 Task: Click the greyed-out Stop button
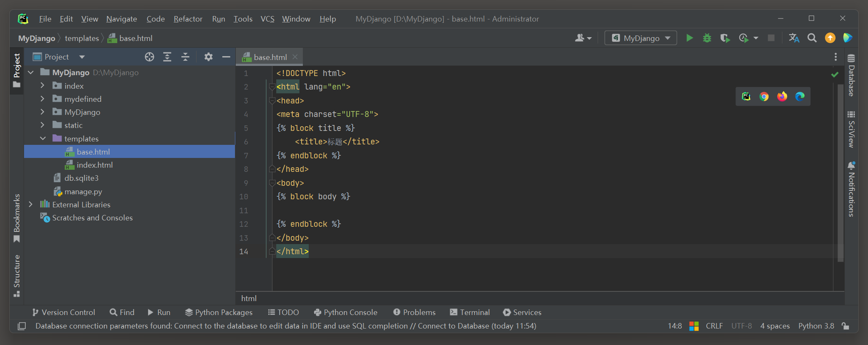(x=771, y=38)
